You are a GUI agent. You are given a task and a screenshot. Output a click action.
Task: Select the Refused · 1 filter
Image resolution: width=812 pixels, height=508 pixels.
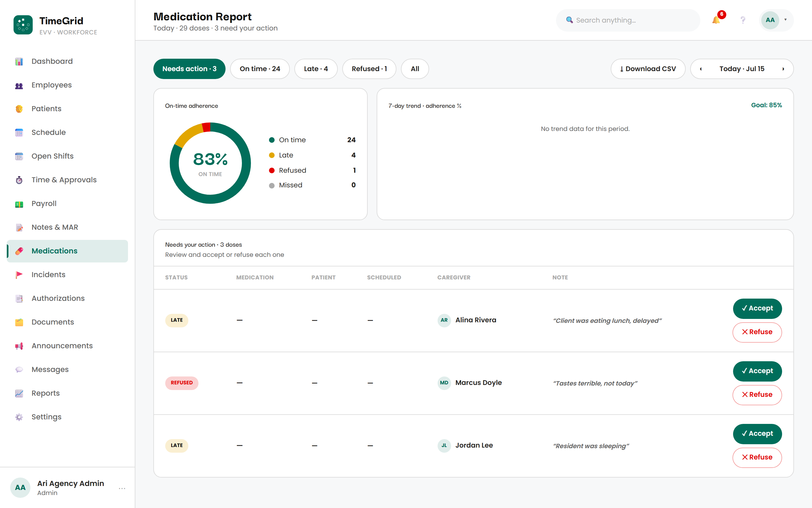pyautogui.click(x=369, y=69)
